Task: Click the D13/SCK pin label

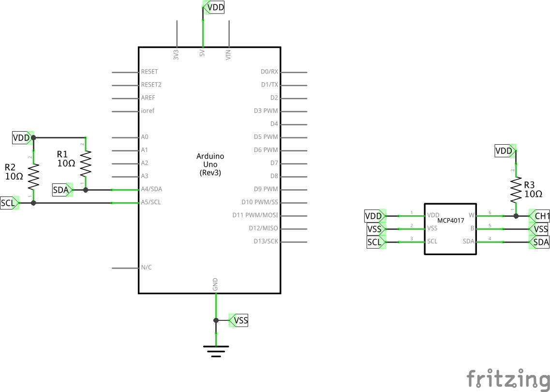Action: (266, 241)
